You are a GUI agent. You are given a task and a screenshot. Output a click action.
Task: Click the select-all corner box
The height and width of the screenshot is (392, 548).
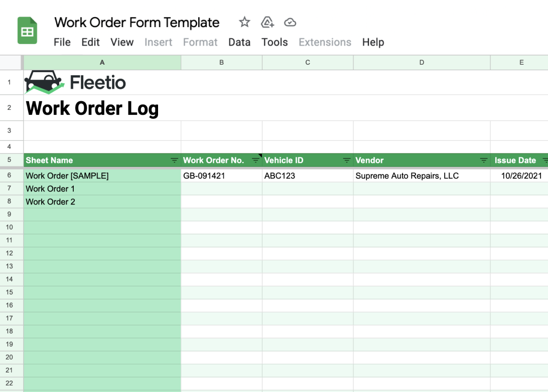tap(12, 63)
